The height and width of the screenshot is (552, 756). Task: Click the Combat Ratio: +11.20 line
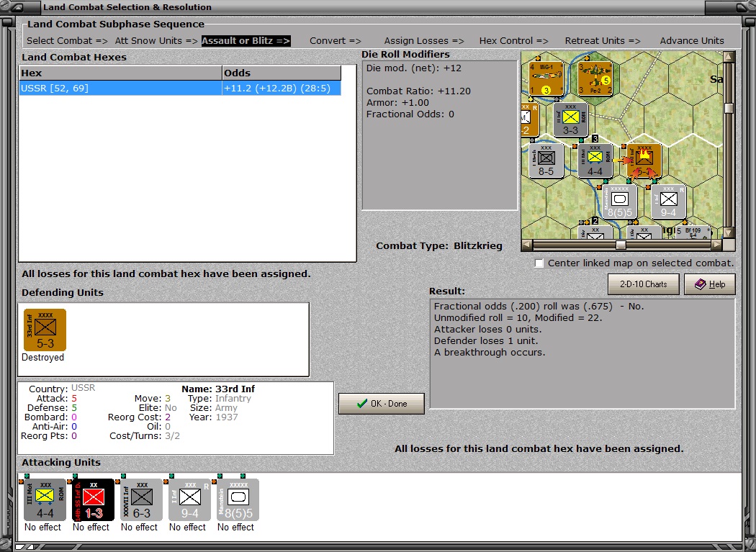pyautogui.click(x=418, y=91)
